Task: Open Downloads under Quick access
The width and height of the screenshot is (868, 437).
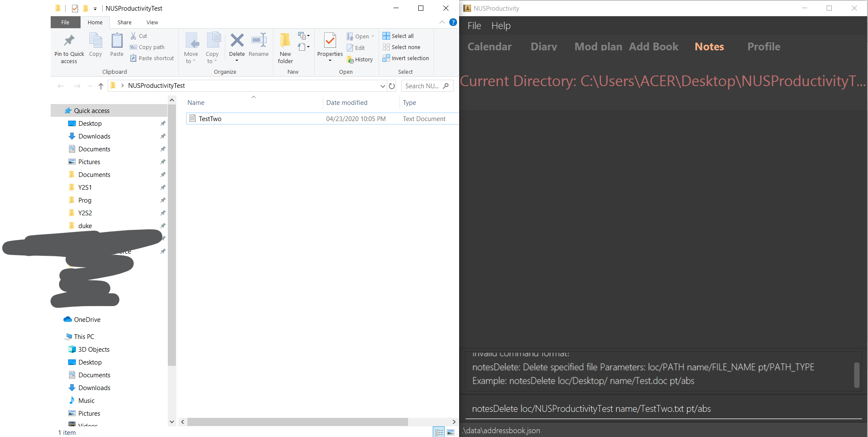Action: [x=94, y=136]
